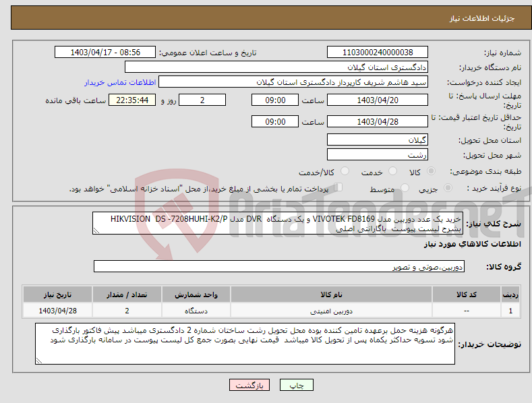The height and width of the screenshot is (403, 532).
Task: Click the نوع فرآیند خرید label
Action: [x=494, y=188]
